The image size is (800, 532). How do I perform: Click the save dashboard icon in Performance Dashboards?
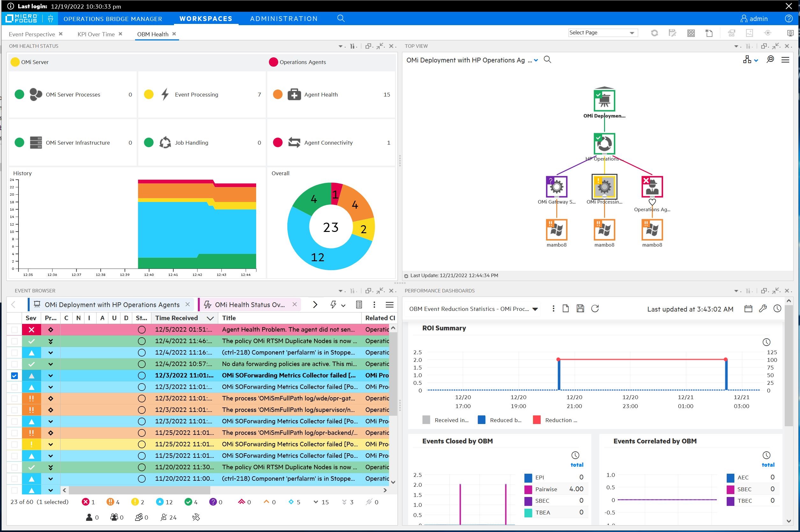click(580, 309)
